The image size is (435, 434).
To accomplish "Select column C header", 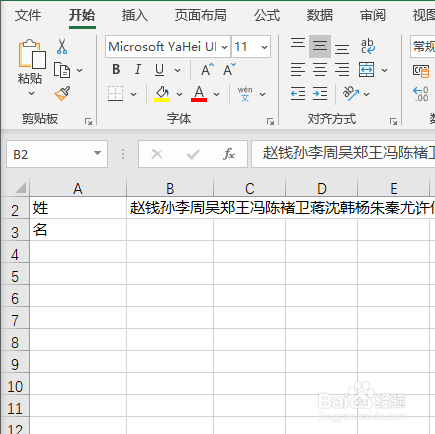I will [x=249, y=188].
